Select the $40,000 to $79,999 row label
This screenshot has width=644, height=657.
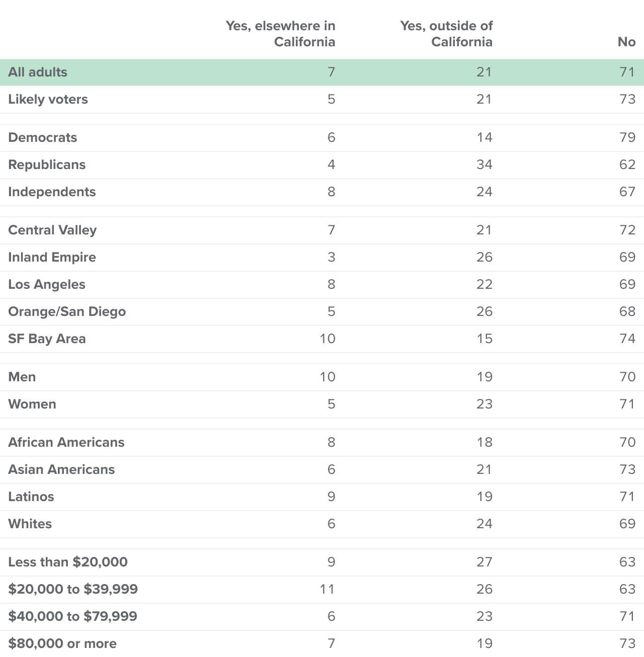click(72, 616)
